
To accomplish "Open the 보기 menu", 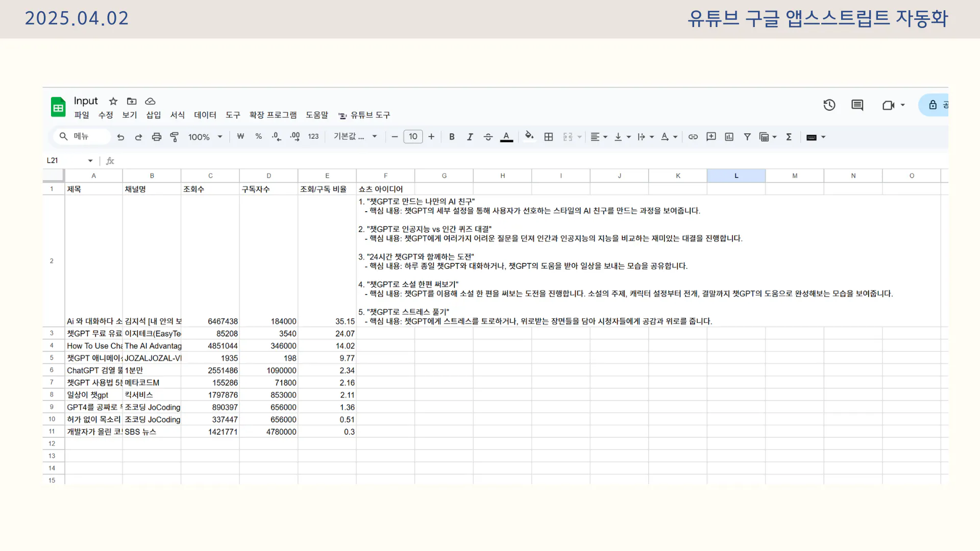I will [130, 115].
